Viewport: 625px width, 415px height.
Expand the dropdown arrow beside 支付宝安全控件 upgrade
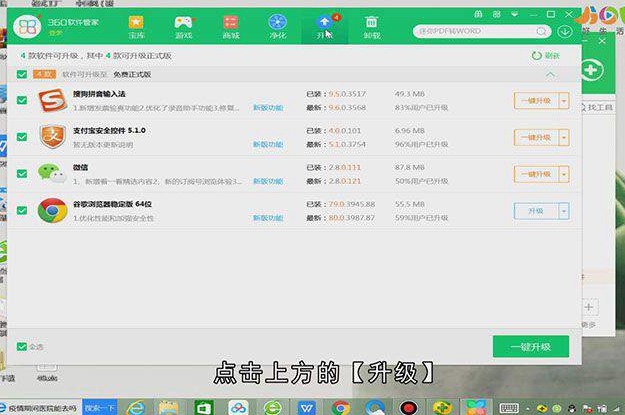click(564, 138)
